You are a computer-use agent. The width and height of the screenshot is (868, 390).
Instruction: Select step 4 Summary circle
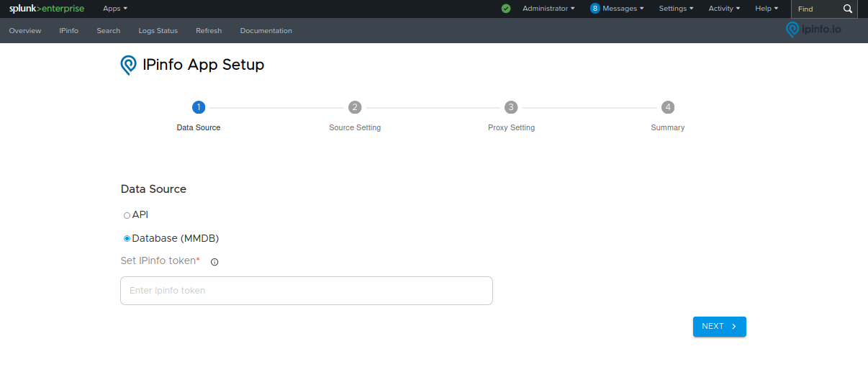tap(668, 107)
